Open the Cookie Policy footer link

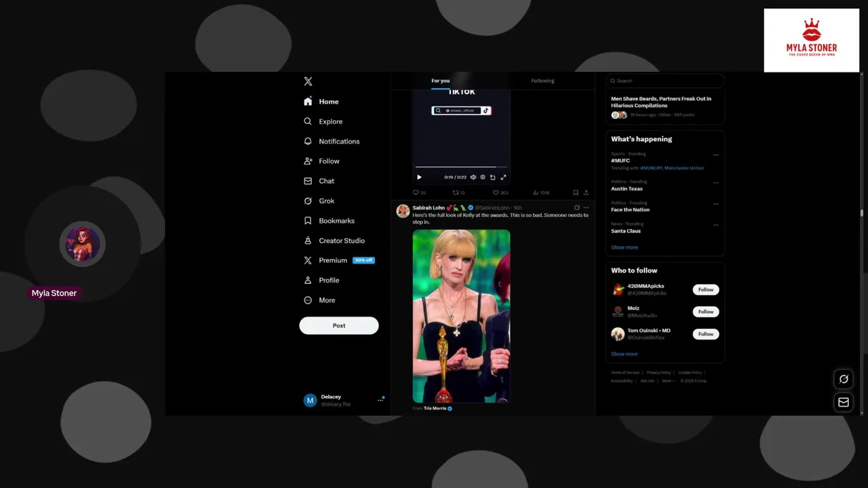pos(690,373)
